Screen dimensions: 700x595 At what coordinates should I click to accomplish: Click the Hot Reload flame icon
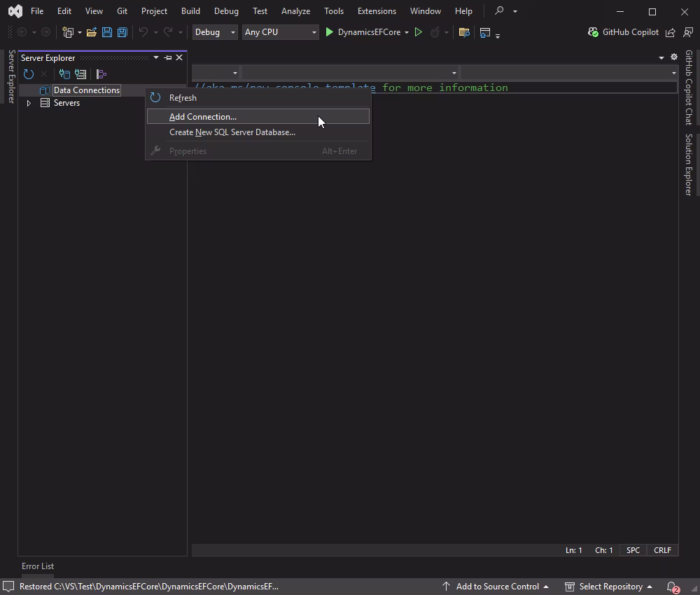click(435, 32)
